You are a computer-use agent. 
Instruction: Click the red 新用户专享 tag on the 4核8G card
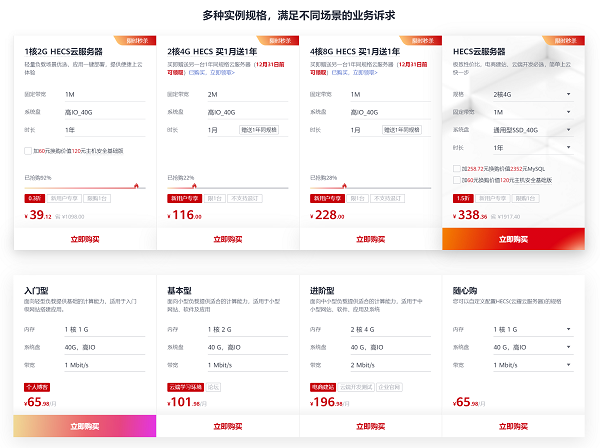click(x=327, y=198)
